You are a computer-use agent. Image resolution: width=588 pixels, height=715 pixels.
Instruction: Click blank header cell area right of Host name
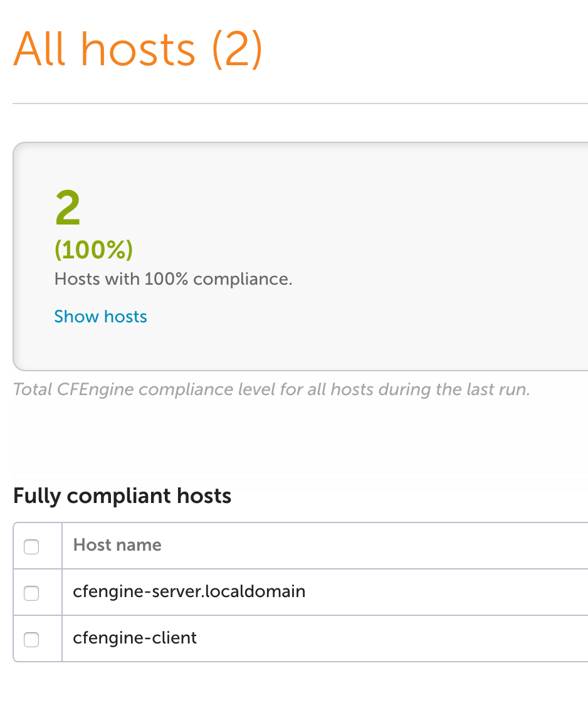pos(374,546)
